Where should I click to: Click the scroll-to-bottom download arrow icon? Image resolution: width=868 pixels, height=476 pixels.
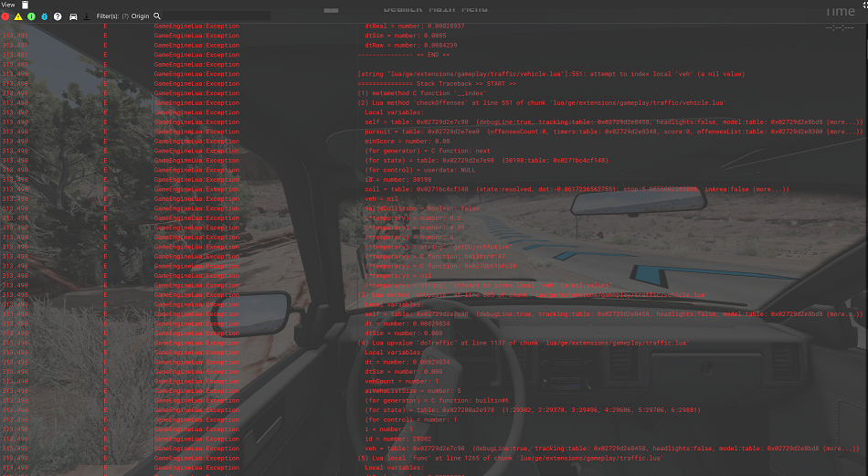[87, 16]
